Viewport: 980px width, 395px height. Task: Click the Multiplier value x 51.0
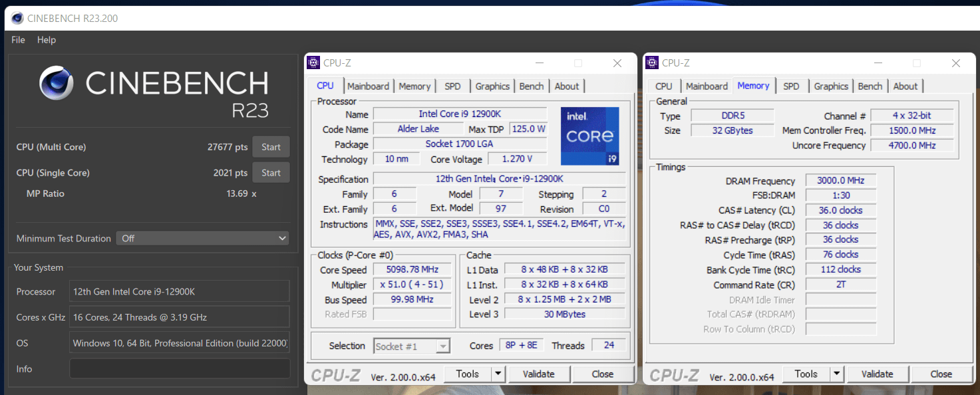[412, 284]
